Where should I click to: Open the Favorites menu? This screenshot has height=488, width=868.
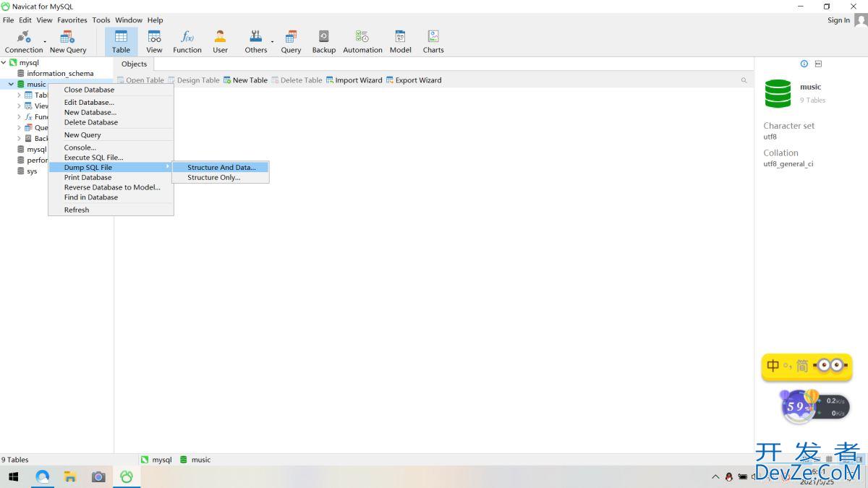coord(72,20)
